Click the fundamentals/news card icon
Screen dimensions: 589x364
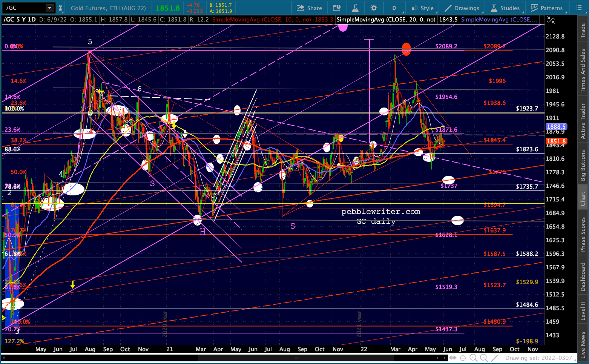click(337, 8)
